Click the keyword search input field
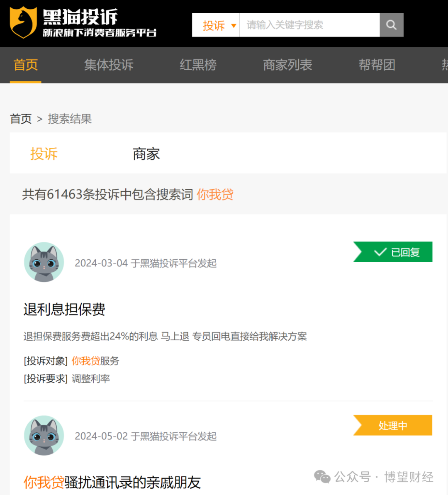Viewport: 448px width, 495px height. 309,25
